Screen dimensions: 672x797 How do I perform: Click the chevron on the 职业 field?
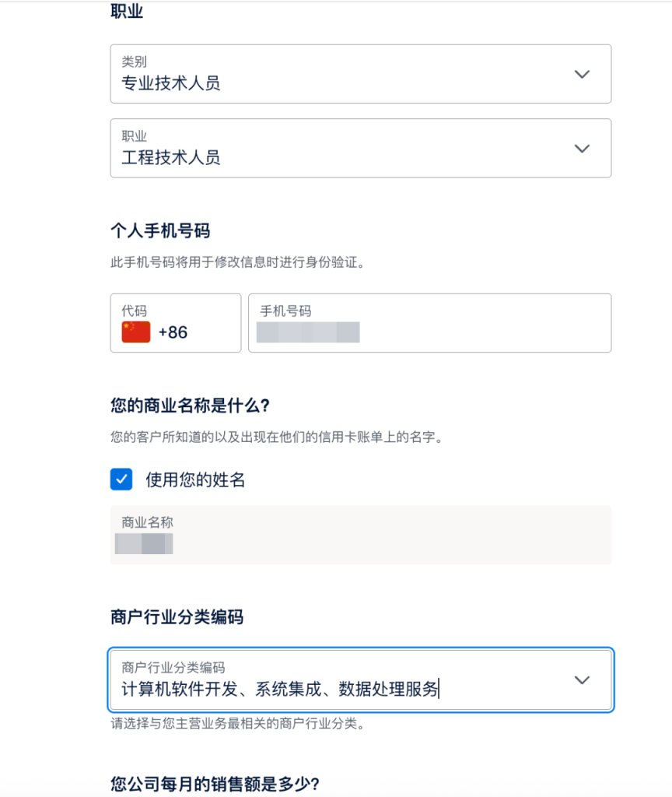(x=582, y=148)
